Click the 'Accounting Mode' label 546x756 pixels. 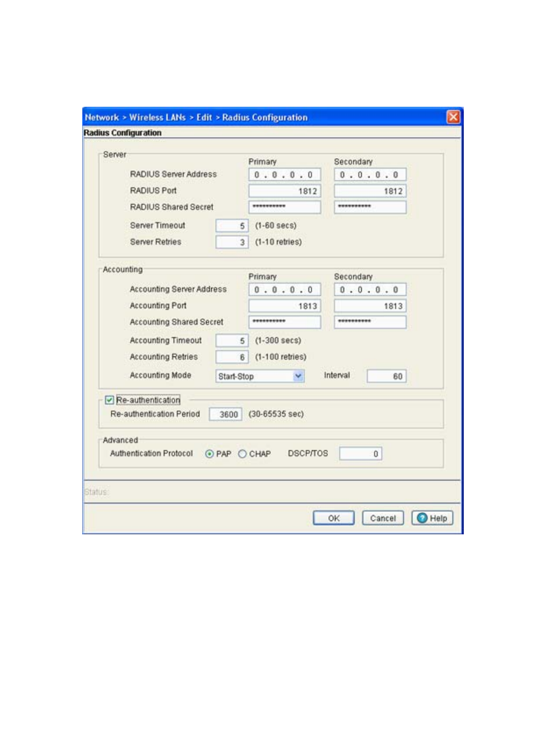[160, 376]
